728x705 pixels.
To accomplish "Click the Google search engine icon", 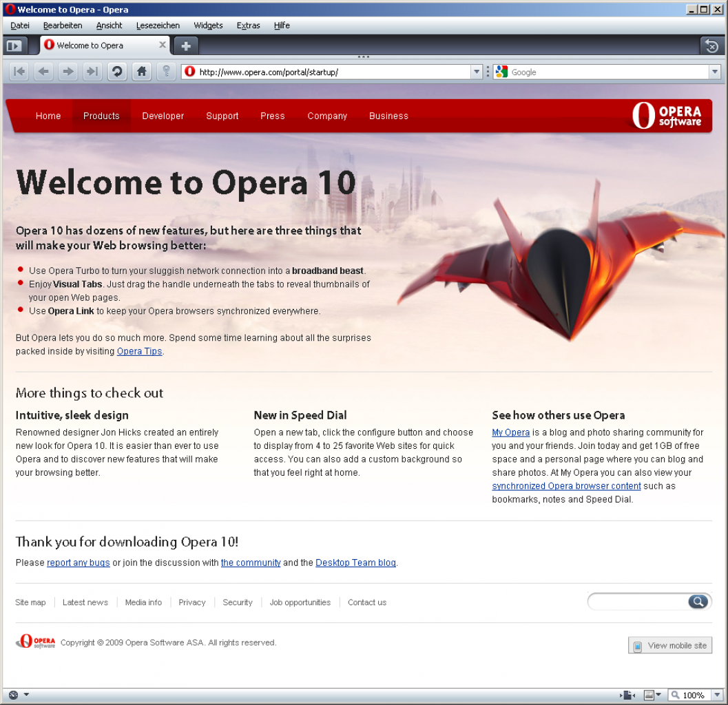I will [x=501, y=72].
